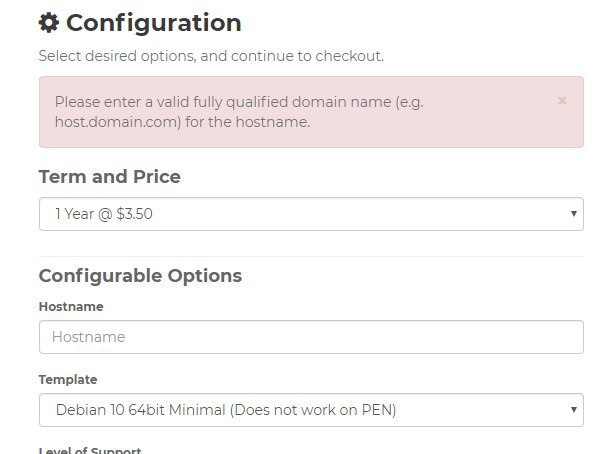
Task: Click the Configurable Options heading
Action: point(140,276)
